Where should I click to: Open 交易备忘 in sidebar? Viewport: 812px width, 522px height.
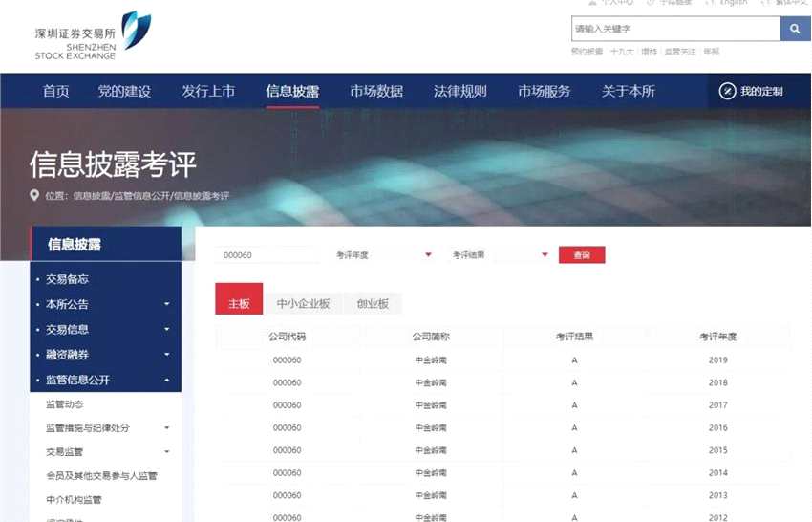[x=67, y=279]
